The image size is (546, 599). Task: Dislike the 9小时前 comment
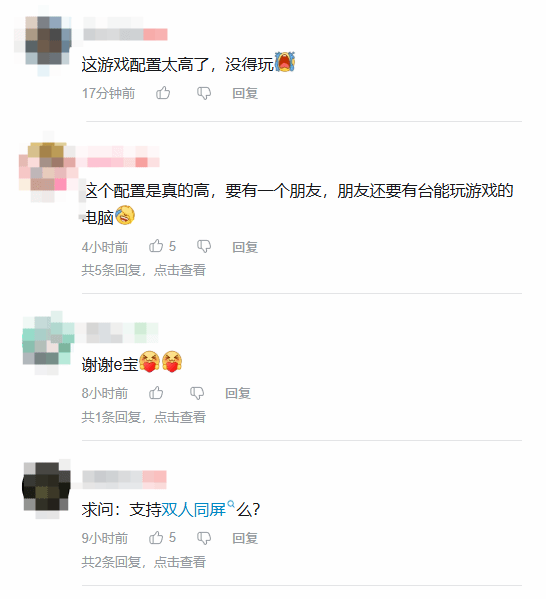coord(204,538)
